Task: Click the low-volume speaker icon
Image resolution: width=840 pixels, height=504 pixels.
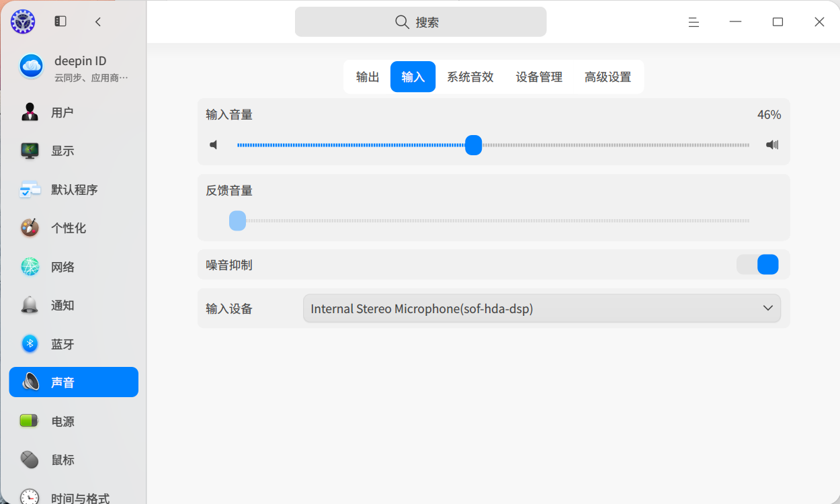Action: tap(214, 144)
